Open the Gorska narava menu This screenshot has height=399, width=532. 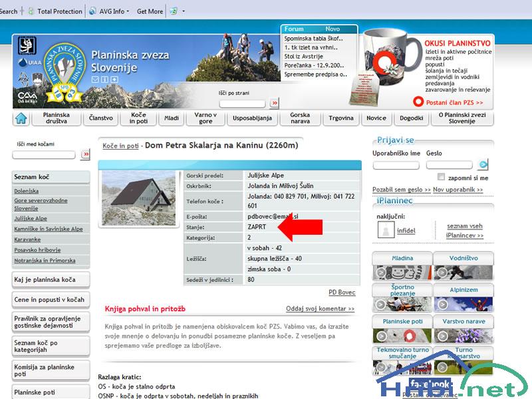[300, 118]
